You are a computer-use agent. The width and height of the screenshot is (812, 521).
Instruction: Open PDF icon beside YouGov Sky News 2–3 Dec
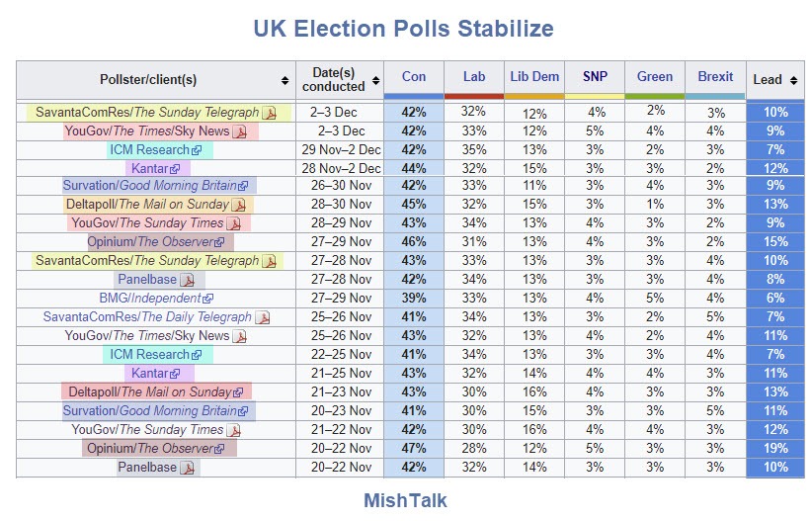[239, 131]
